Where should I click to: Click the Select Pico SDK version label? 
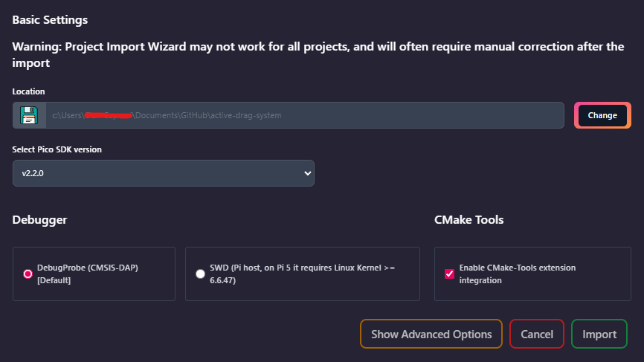coord(57,149)
